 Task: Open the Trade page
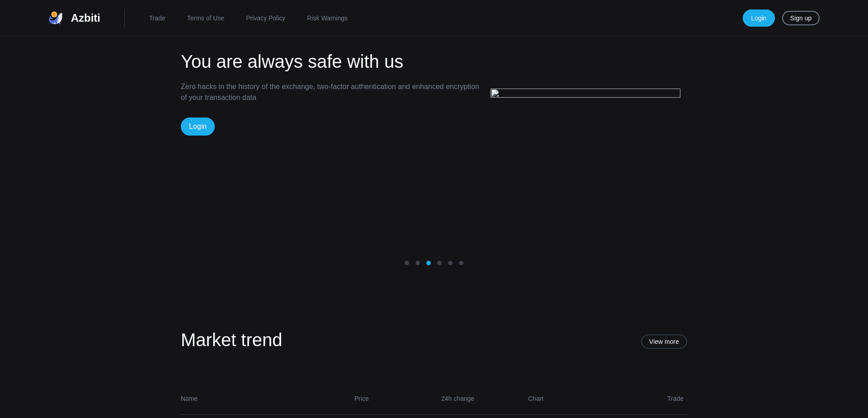point(157,18)
